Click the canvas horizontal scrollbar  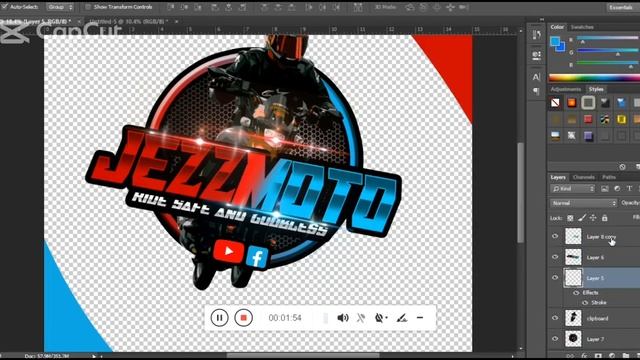click(x=304, y=356)
